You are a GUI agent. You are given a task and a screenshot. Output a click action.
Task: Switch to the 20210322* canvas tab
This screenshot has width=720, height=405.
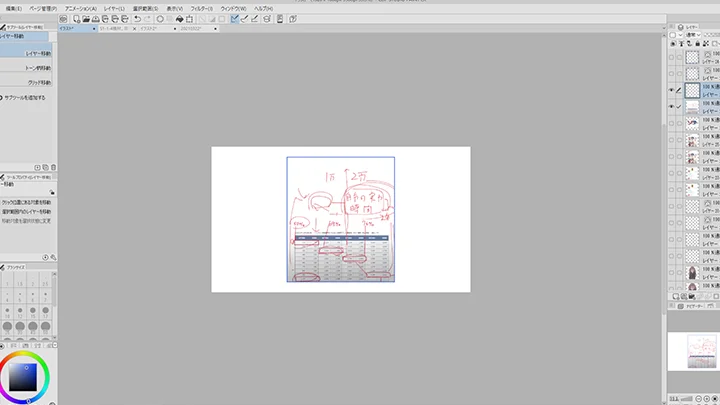(x=197, y=28)
